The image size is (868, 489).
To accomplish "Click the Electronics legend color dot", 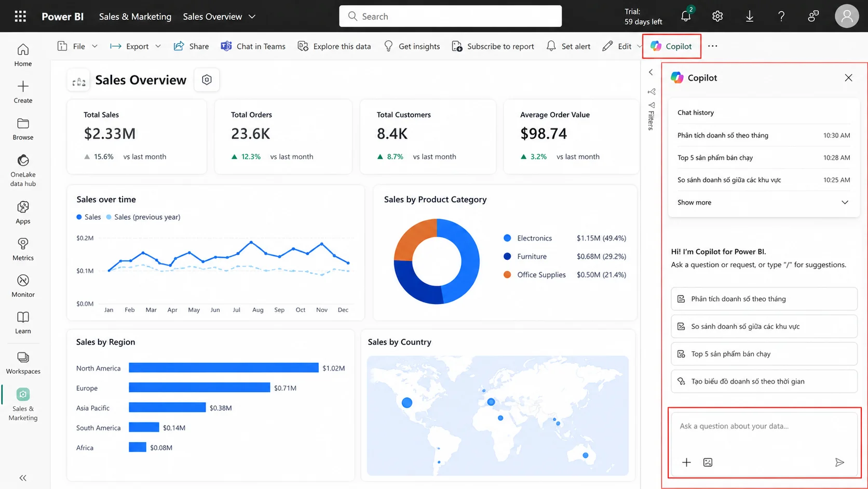I will click(507, 238).
